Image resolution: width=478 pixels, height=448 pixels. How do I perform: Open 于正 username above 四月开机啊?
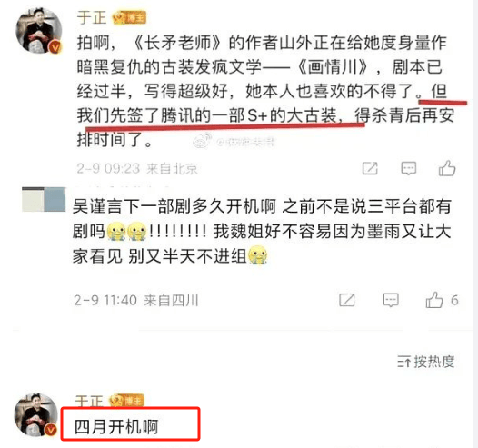tap(89, 401)
